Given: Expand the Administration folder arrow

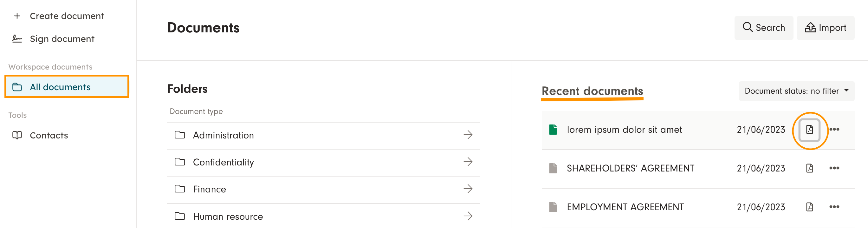Looking at the screenshot, I should point(468,135).
